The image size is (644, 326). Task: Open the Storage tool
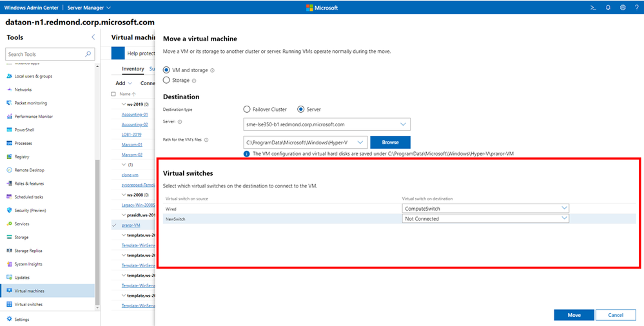[21, 237]
